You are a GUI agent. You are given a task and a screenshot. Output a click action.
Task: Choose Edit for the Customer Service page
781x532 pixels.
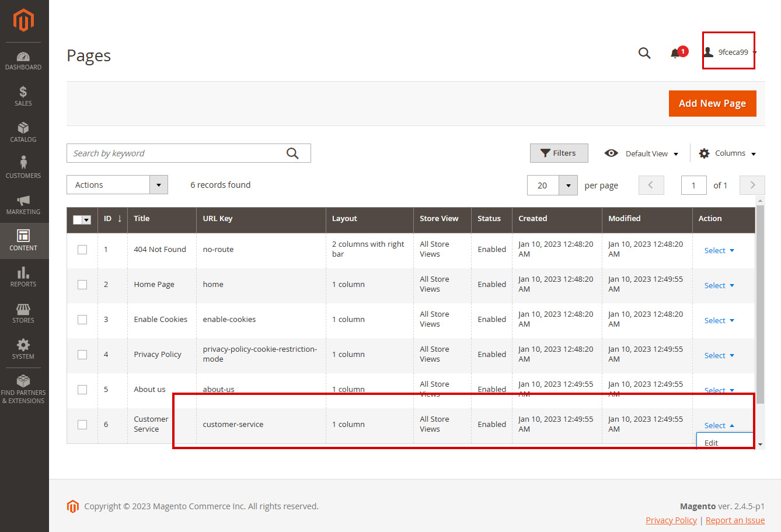710,442
